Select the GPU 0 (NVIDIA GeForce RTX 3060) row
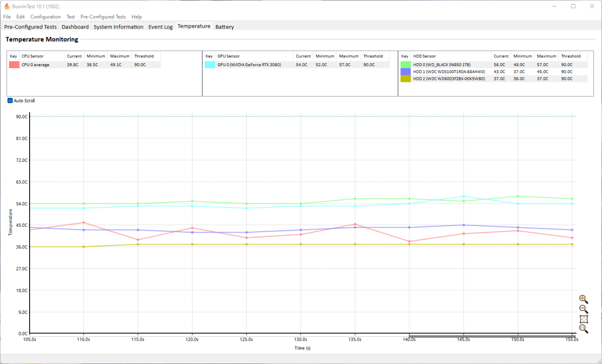This screenshot has width=602, height=364. click(x=296, y=65)
